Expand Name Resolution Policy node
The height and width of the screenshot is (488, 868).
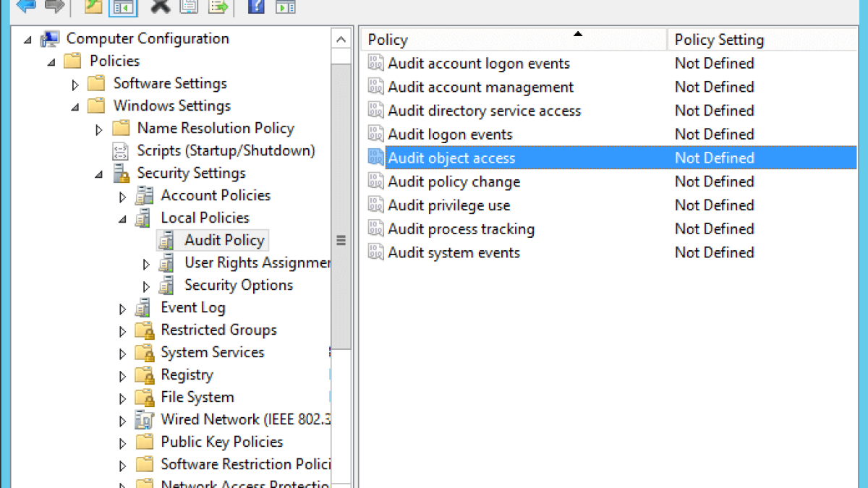point(99,130)
